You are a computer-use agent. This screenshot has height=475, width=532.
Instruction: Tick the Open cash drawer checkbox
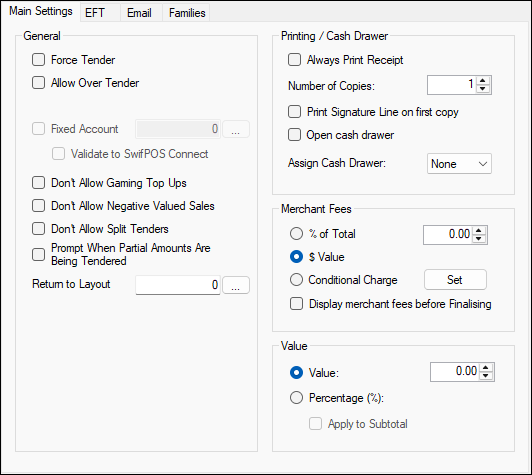coord(294,135)
